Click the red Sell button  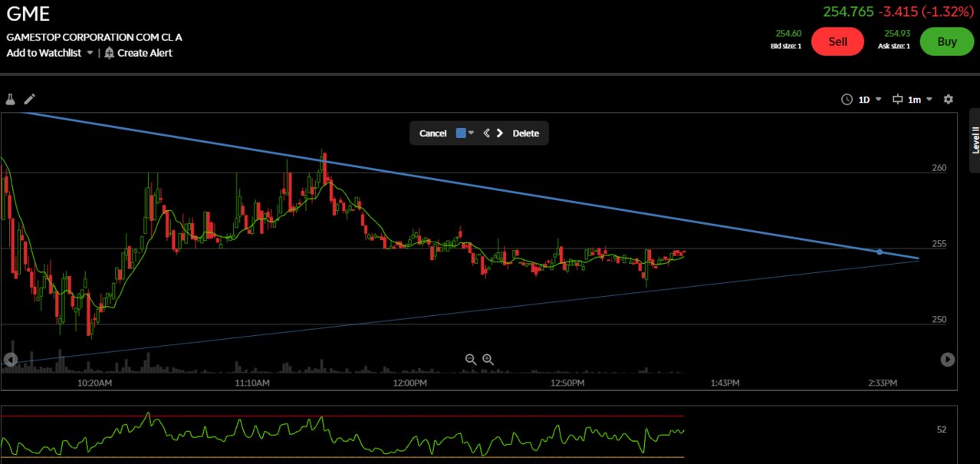tap(837, 41)
